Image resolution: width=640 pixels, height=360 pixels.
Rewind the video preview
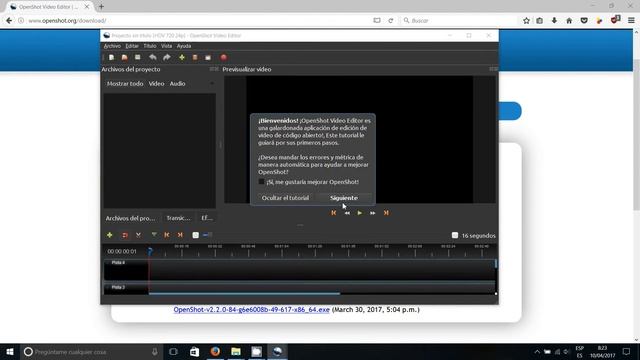point(347,213)
